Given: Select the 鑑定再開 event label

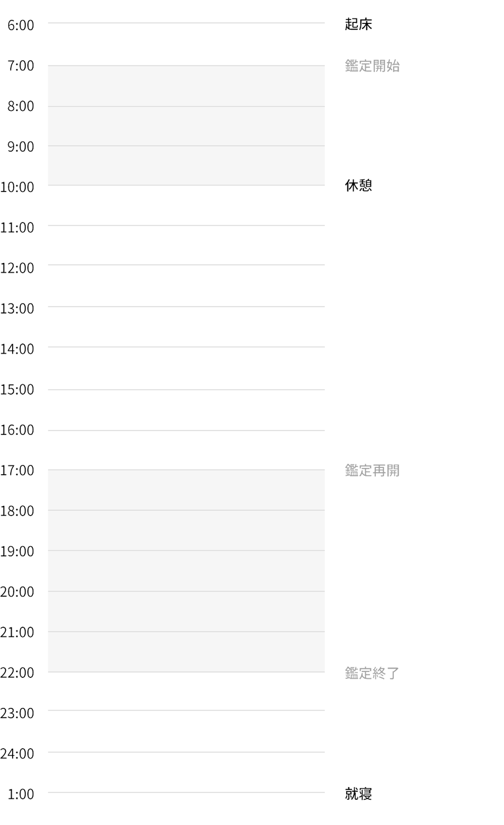Looking at the screenshot, I should point(372,471).
